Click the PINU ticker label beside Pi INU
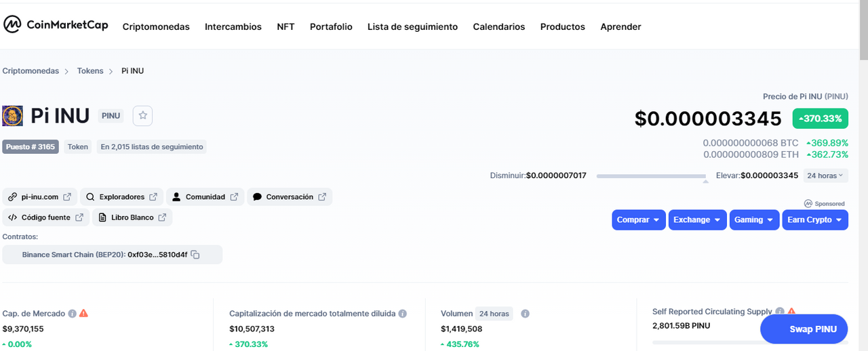The image size is (868, 351). click(x=111, y=116)
